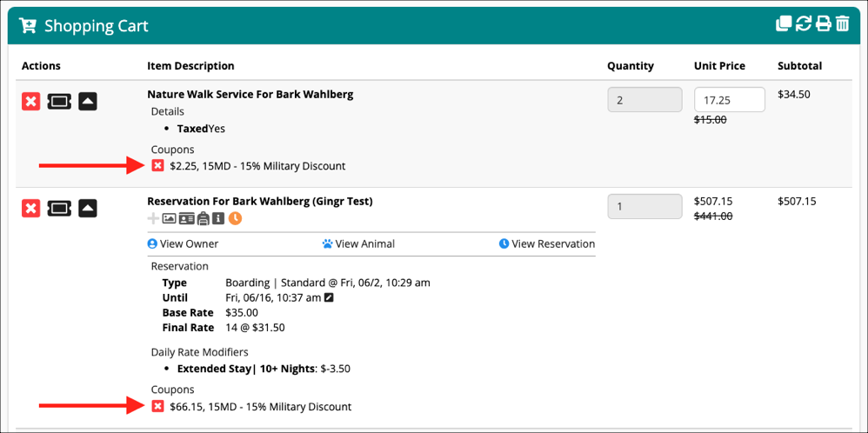Click the orange clock icon

tap(236, 219)
